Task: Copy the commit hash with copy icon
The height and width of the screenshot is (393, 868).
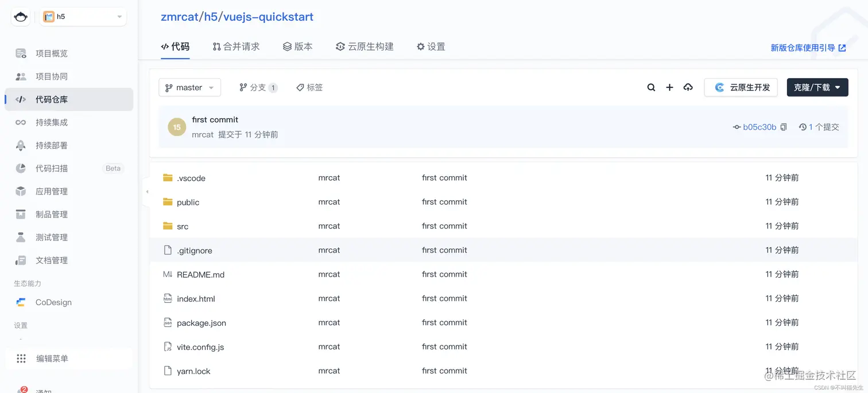Action: pyautogui.click(x=784, y=127)
